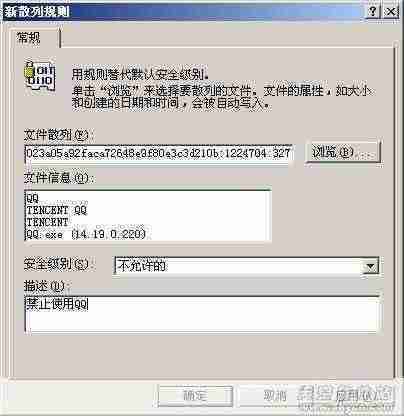This screenshot has width=404, height=416.
Task: Click the 文件散列(F) label
Action: [x=56, y=135]
